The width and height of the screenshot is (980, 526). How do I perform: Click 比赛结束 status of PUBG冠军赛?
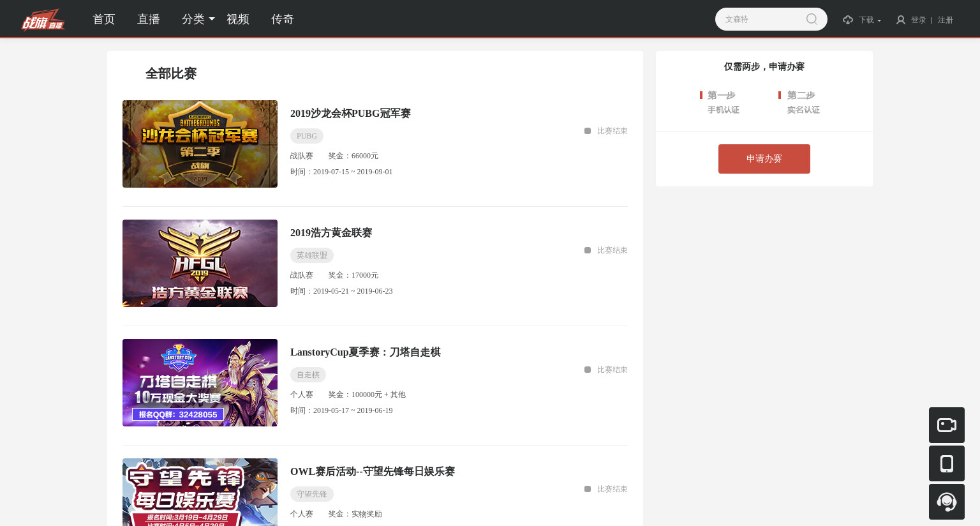[x=606, y=131]
